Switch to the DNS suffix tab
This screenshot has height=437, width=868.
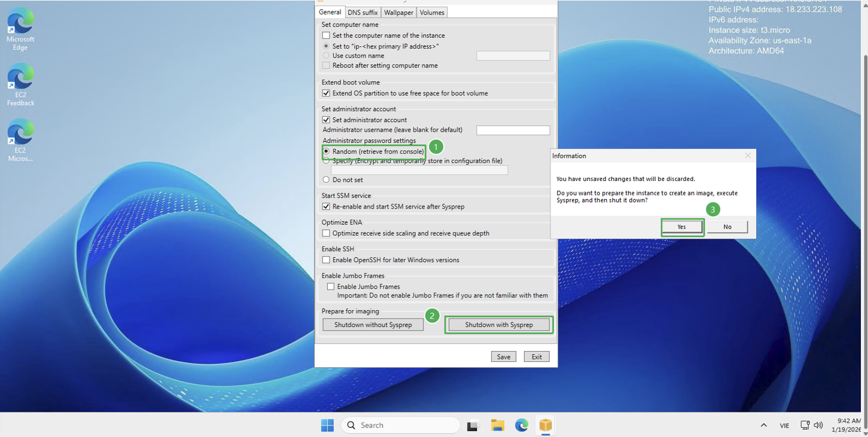click(362, 12)
